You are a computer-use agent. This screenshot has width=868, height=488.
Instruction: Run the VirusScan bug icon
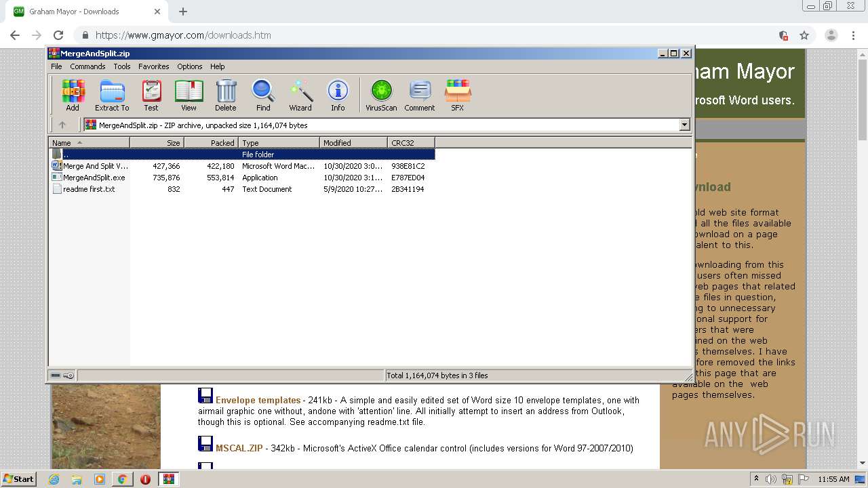pos(381,95)
